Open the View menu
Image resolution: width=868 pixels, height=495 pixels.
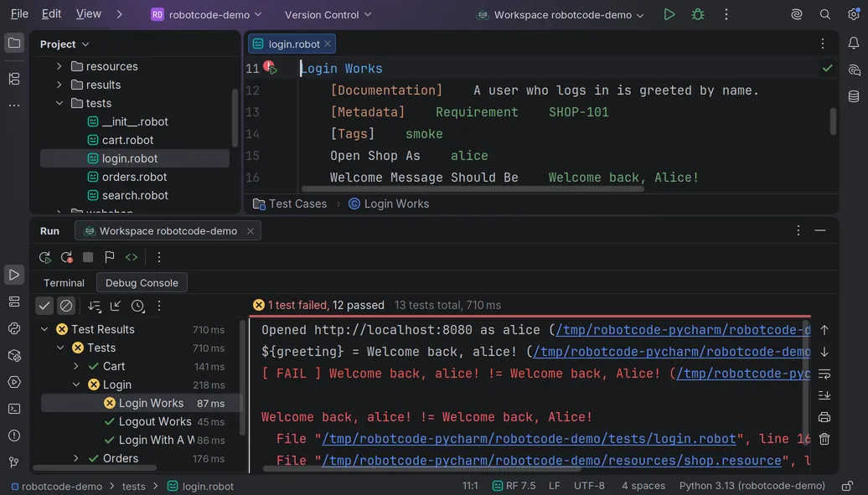(89, 14)
